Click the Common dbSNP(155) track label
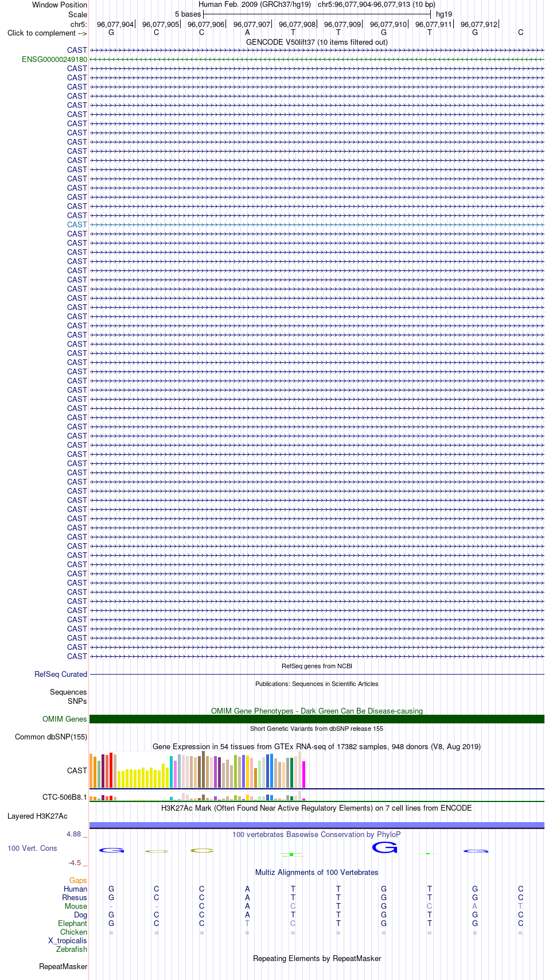The width and height of the screenshot is (545, 980). coord(51,737)
